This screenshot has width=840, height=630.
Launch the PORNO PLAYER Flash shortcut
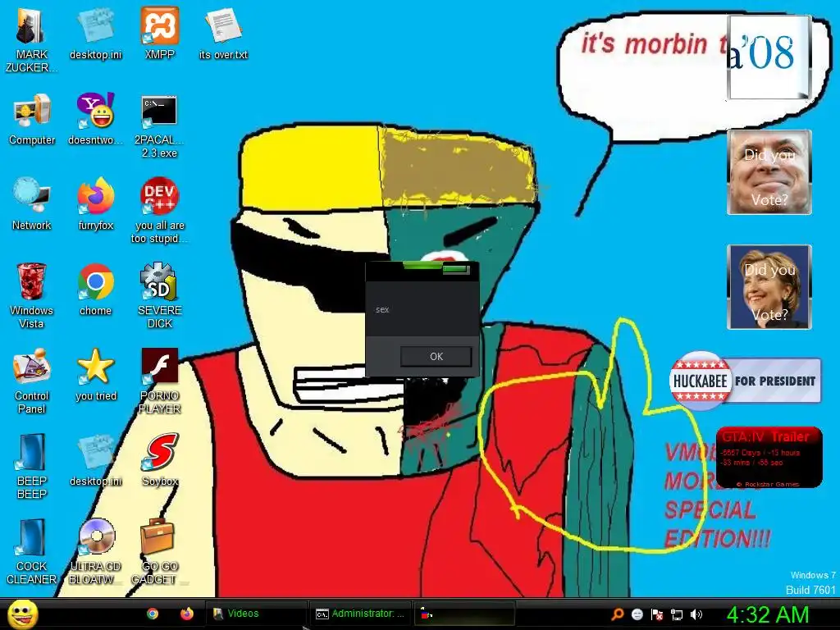tap(159, 381)
